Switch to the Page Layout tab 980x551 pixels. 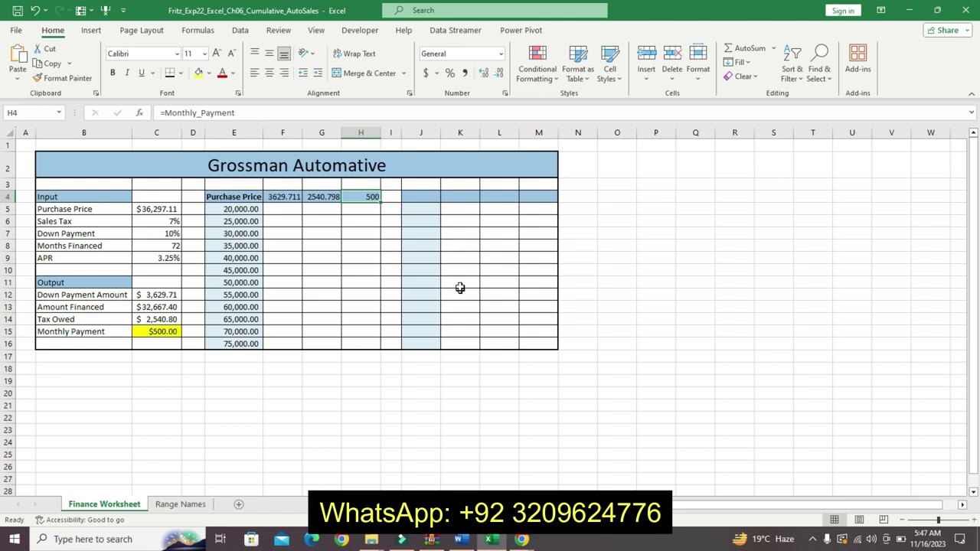(142, 30)
